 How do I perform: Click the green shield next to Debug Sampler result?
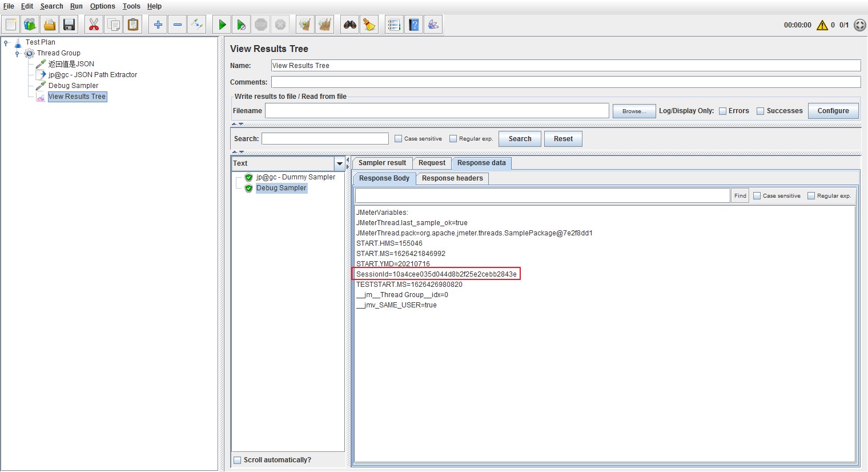249,188
